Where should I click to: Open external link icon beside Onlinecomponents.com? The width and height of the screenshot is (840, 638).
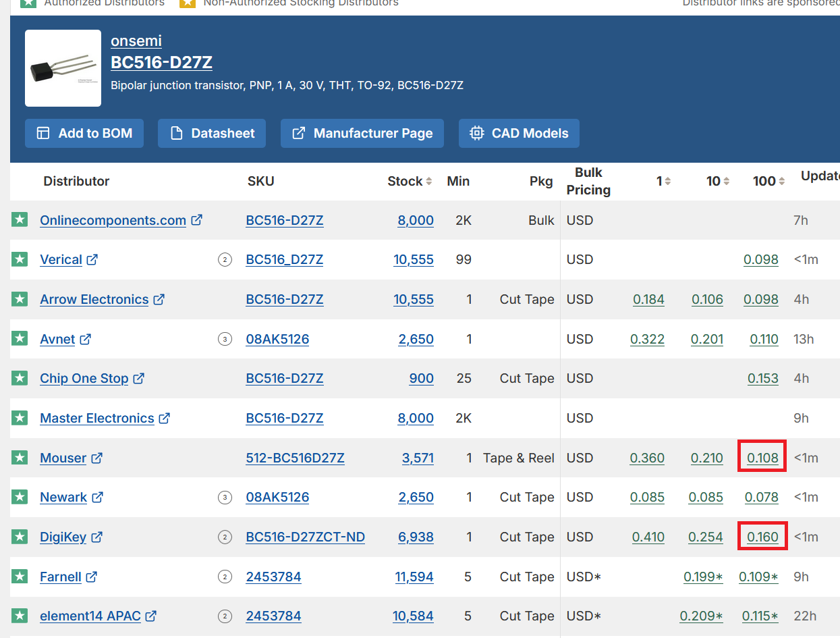pyautogui.click(x=196, y=220)
